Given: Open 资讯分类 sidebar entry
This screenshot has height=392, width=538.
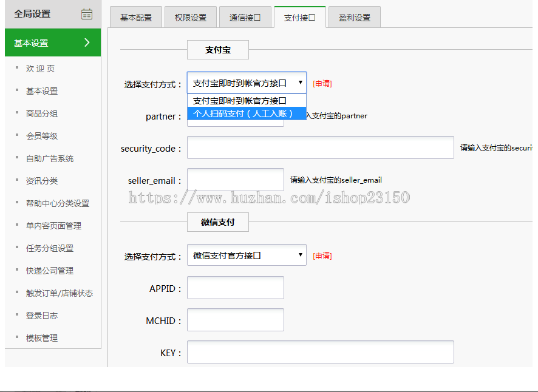Looking at the screenshot, I should pyautogui.click(x=42, y=181).
